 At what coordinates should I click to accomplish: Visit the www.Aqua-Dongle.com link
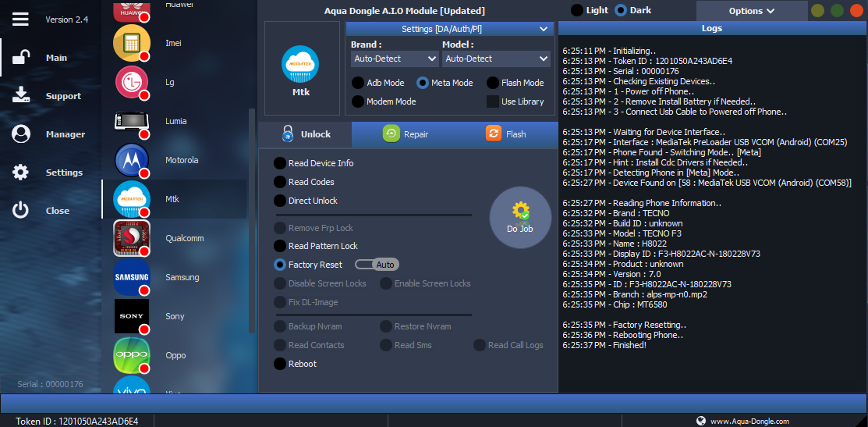(x=749, y=422)
